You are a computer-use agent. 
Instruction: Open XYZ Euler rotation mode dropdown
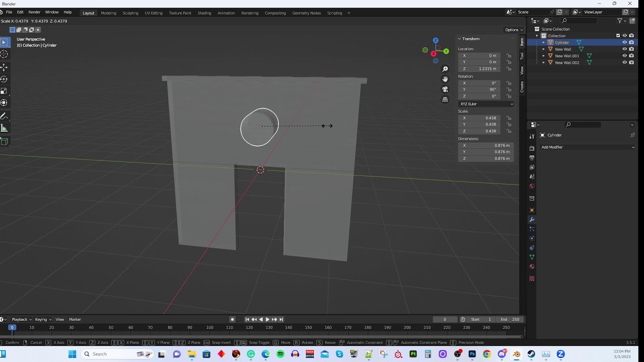[487, 104]
